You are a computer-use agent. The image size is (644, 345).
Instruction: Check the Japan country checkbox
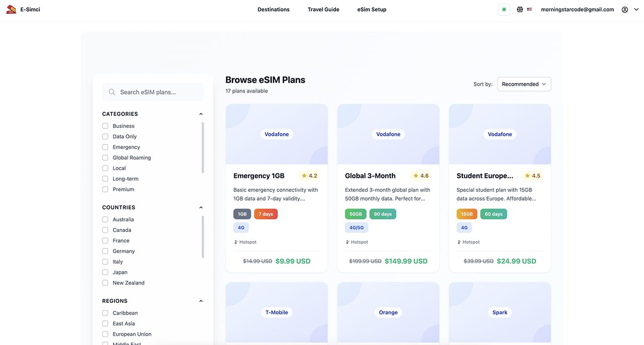[105, 272]
